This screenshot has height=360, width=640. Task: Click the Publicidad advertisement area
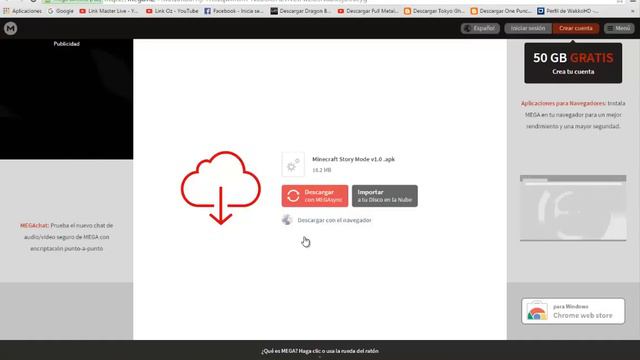click(67, 99)
